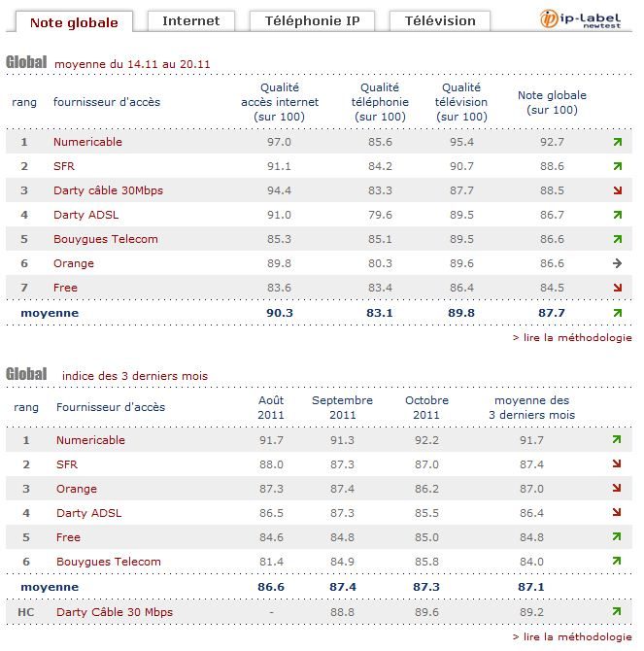Click Bouygues Telecom in the weekly table

pos(105,239)
